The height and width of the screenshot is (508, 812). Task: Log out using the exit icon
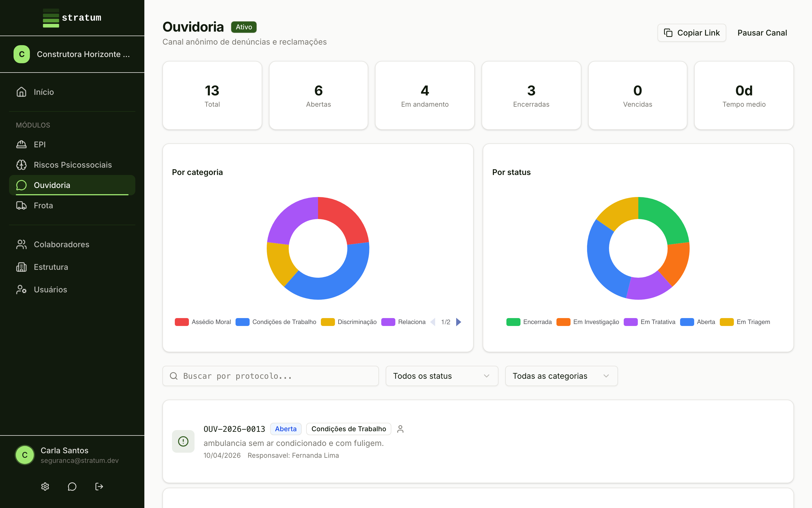point(99,486)
